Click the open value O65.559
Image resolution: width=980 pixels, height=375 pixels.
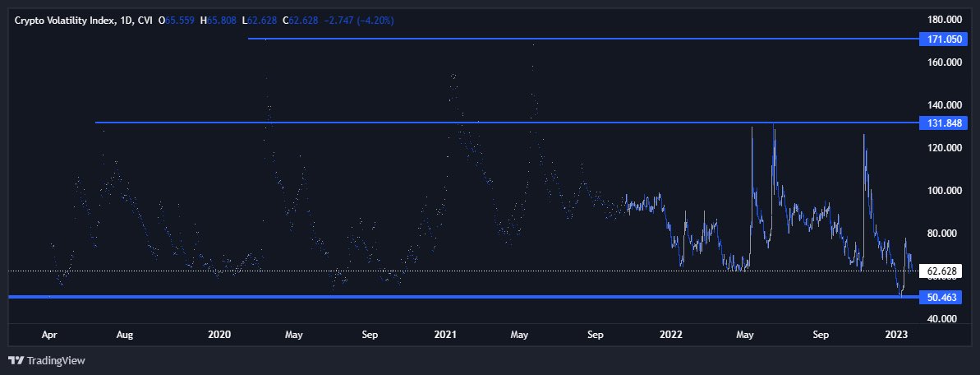(177, 21)
